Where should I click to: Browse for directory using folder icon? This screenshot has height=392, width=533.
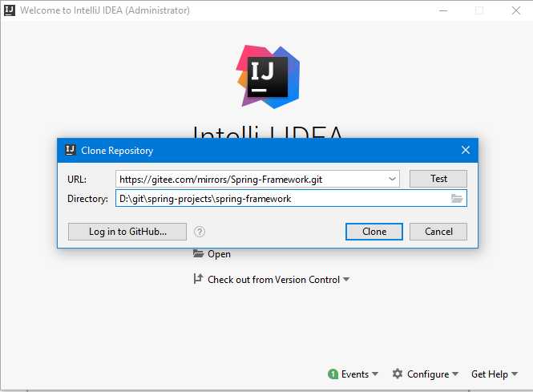coord(457,198)
